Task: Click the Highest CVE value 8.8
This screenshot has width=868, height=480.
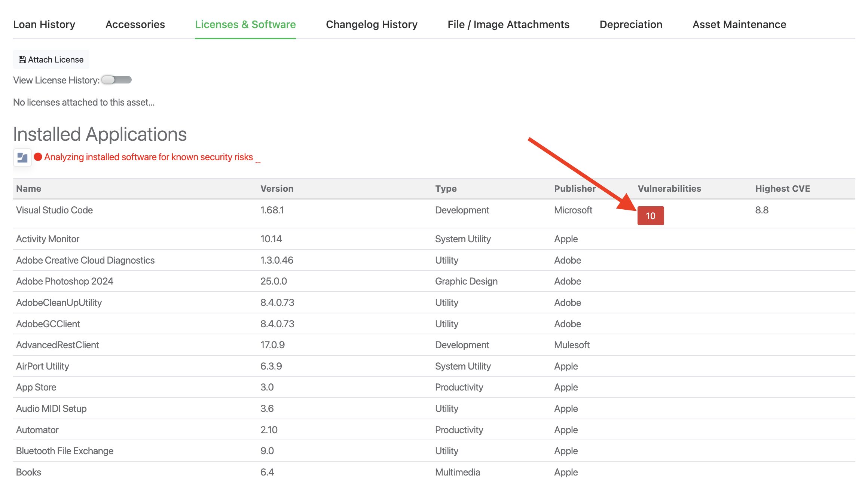Action: (762, 210)
